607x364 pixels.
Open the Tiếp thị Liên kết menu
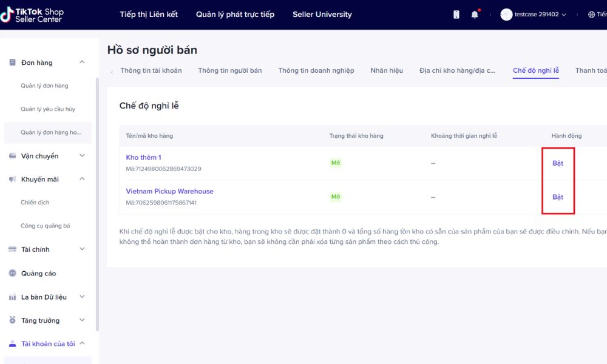149,15
